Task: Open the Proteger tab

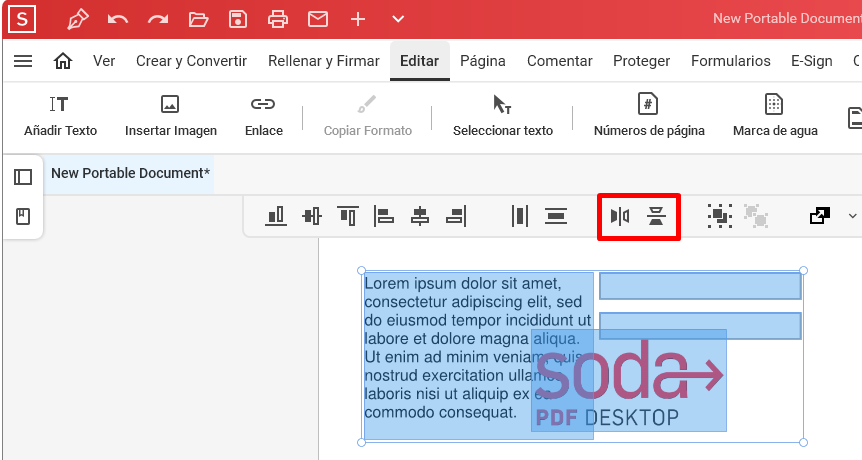Action: pos(642,60)
